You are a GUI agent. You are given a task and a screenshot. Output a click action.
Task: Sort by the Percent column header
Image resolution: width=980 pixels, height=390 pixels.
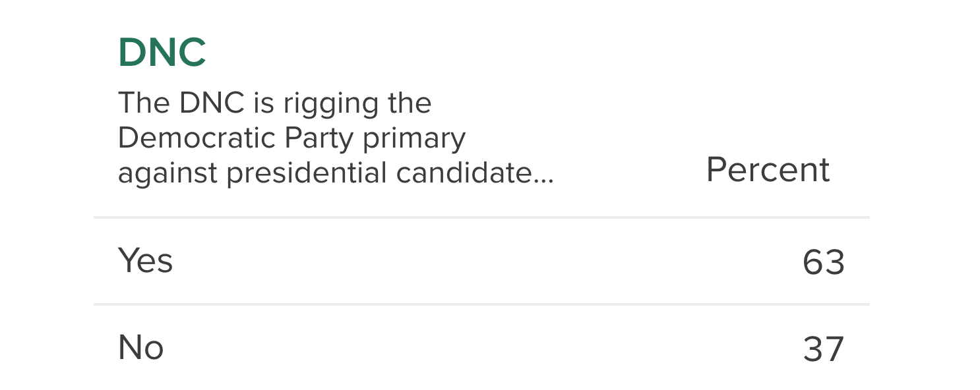click(768, 170)
